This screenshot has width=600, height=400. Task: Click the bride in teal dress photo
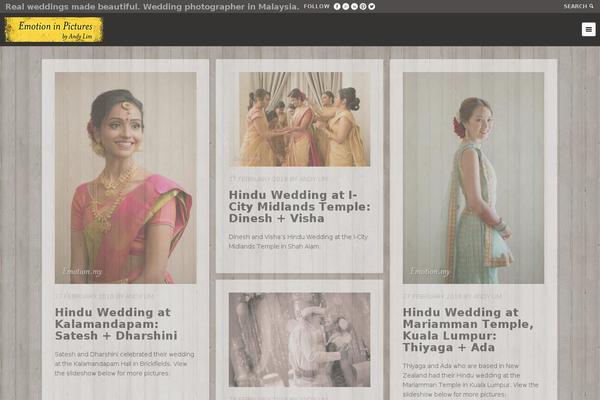coord(473,178)
